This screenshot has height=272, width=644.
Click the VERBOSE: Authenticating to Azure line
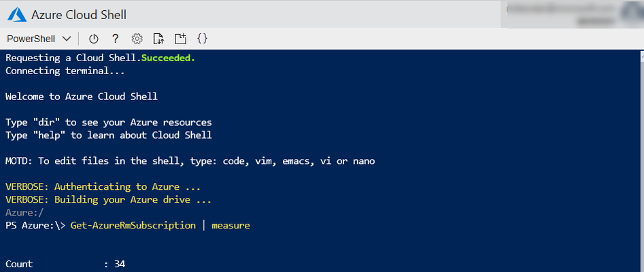[103, 187]
